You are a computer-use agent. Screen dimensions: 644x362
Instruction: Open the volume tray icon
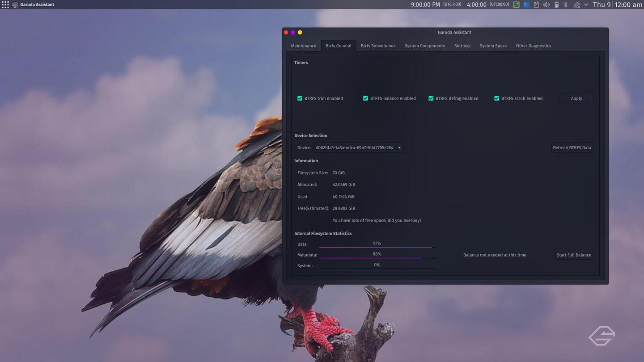pyautogui.click(x=546, y=4)
